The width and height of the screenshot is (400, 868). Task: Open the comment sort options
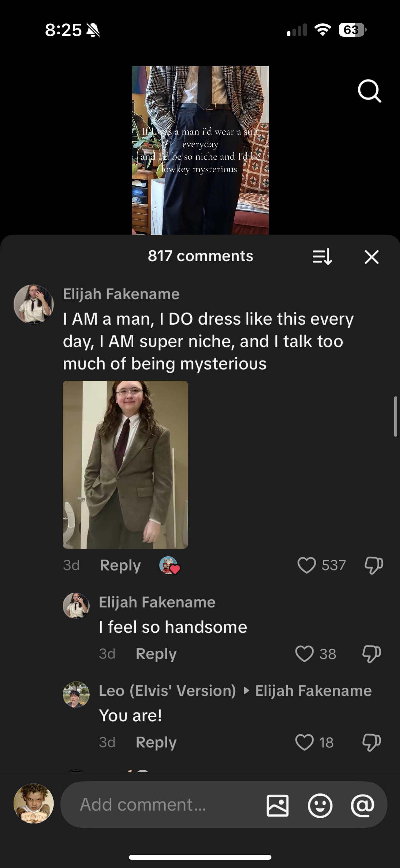tap(322, 257)
